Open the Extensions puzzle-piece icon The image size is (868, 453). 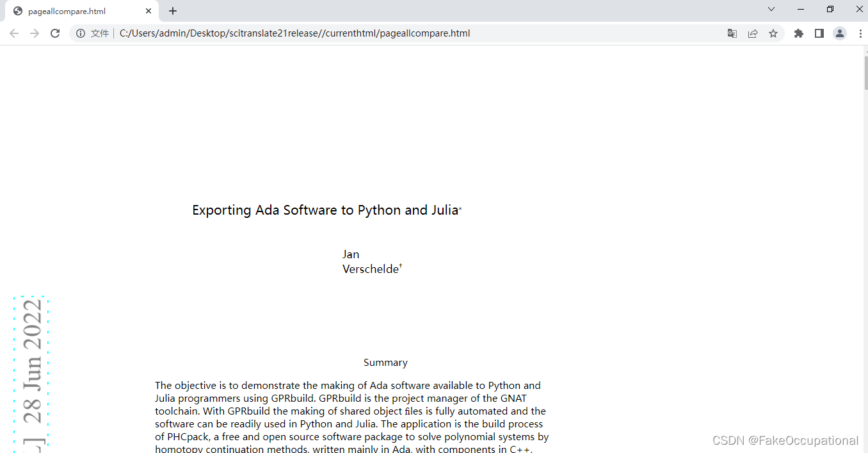(799, 33)
